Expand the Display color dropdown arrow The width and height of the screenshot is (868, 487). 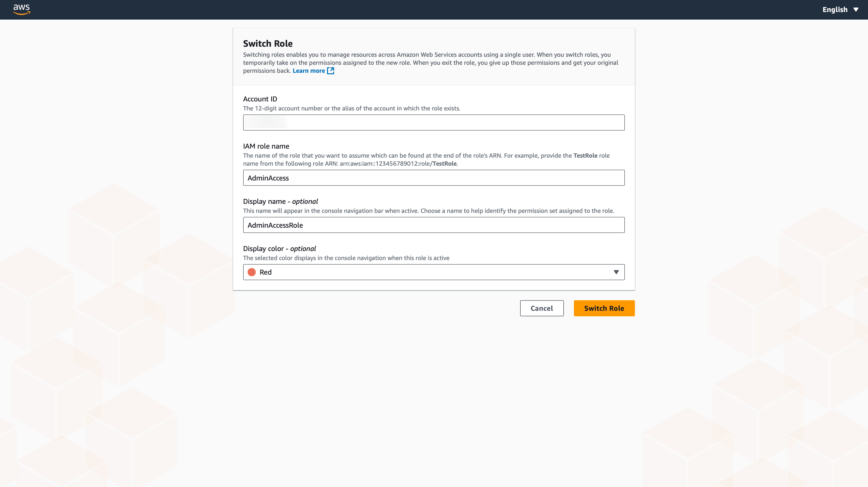coord(616,272)
